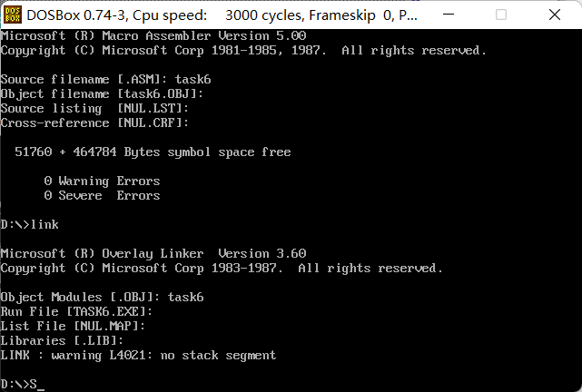Click the D:\>S command prompt line
Viewport: 582px width, 392px height.
(23, 384)
